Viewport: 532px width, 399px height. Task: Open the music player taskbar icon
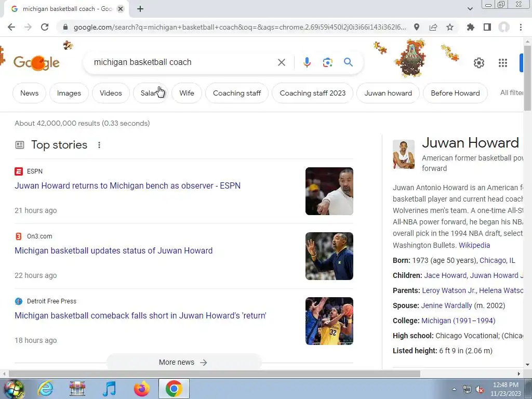coord(109,389)
